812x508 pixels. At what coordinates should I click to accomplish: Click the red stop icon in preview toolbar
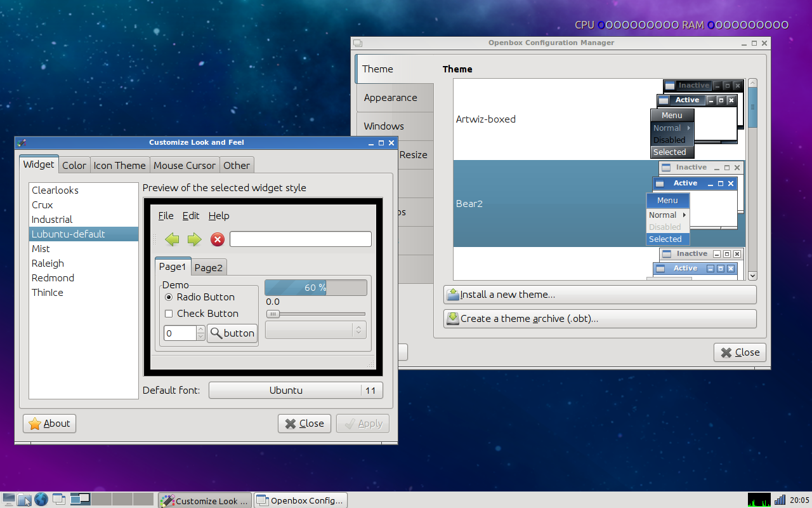[218, 239]
